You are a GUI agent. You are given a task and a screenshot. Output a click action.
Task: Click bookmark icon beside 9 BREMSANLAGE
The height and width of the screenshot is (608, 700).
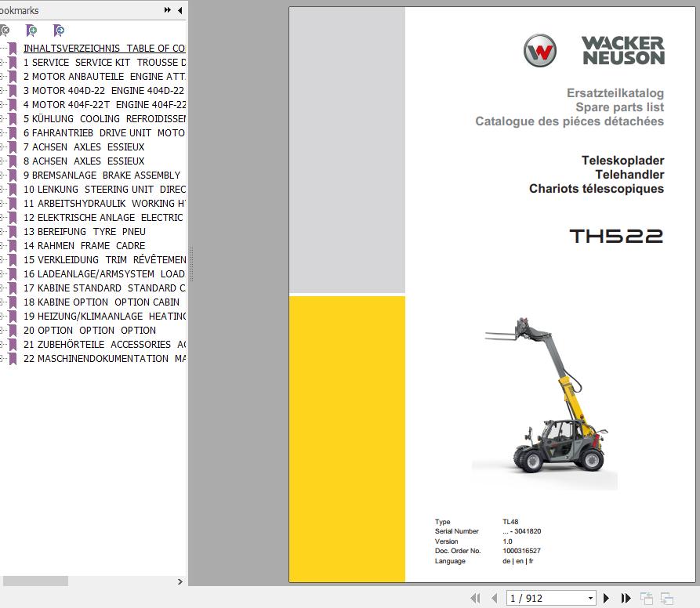point(13,175)
